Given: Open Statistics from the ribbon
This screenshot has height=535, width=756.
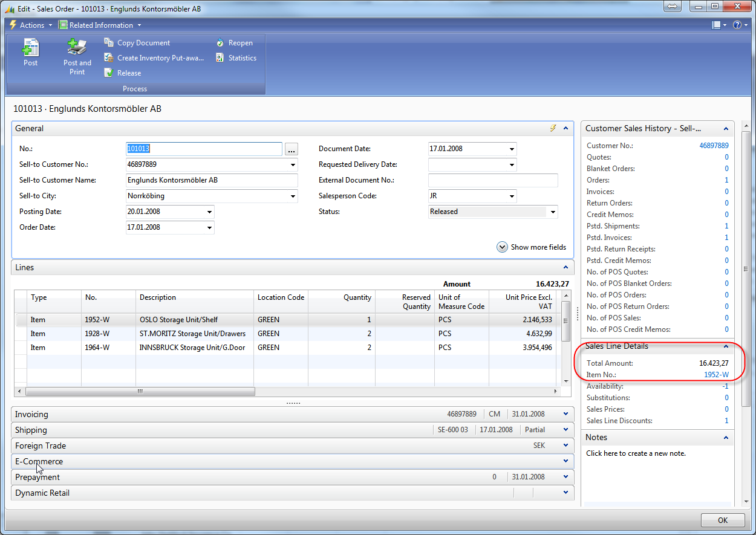Looking at the screenshot, I should click(236, 58).
